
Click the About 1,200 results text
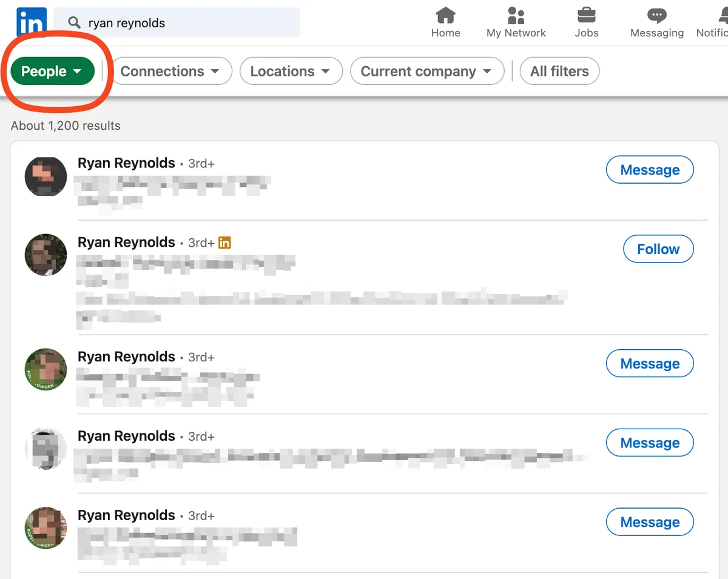[66, 126]
